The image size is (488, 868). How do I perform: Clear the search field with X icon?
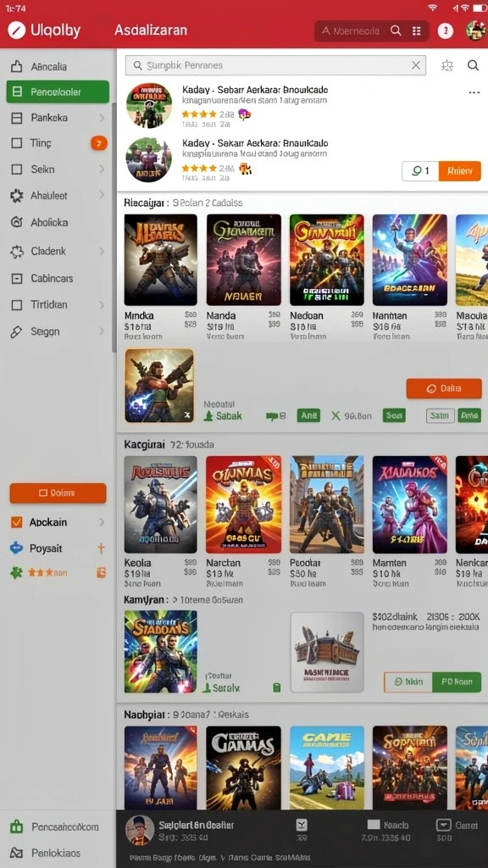pos(416,65)
